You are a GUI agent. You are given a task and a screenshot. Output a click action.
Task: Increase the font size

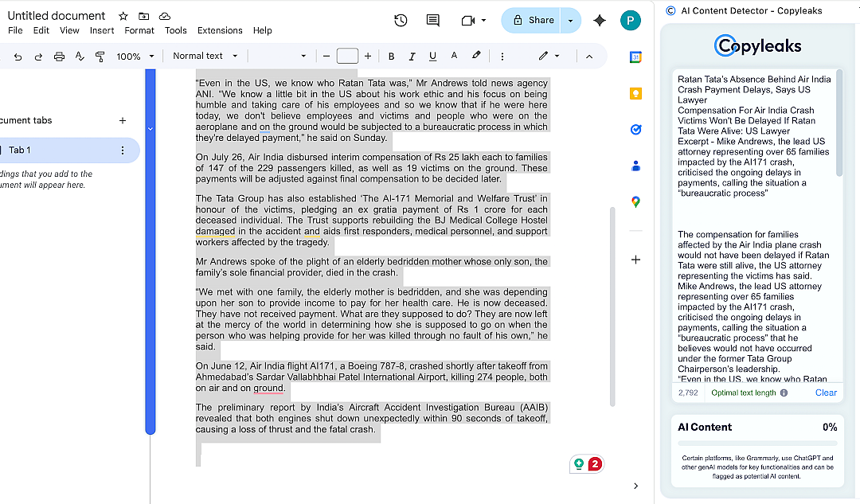click(368, 56)
